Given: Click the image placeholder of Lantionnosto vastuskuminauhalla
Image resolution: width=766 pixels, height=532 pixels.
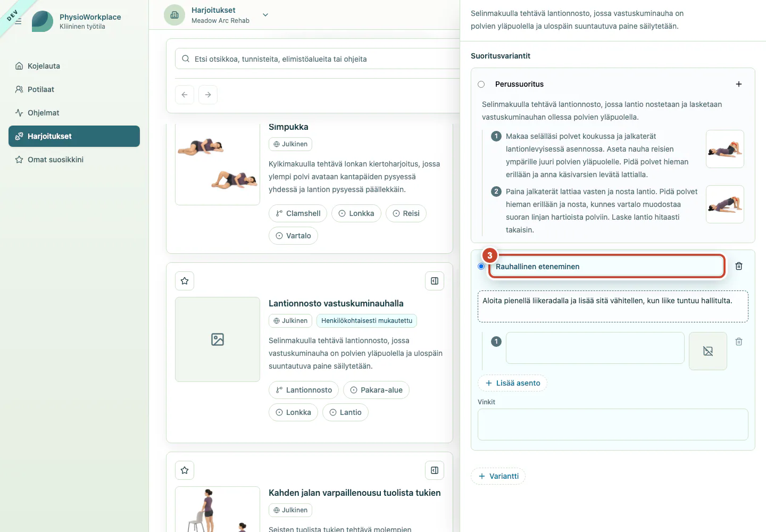Looking at the screenshot, I should pyautogui.click(x=218, y=339).
